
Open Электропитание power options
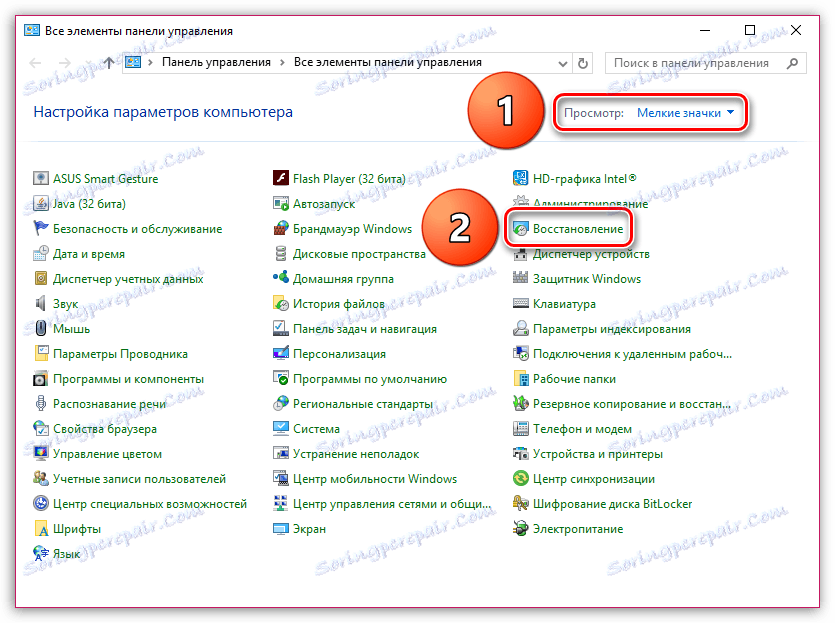point(579,528)
